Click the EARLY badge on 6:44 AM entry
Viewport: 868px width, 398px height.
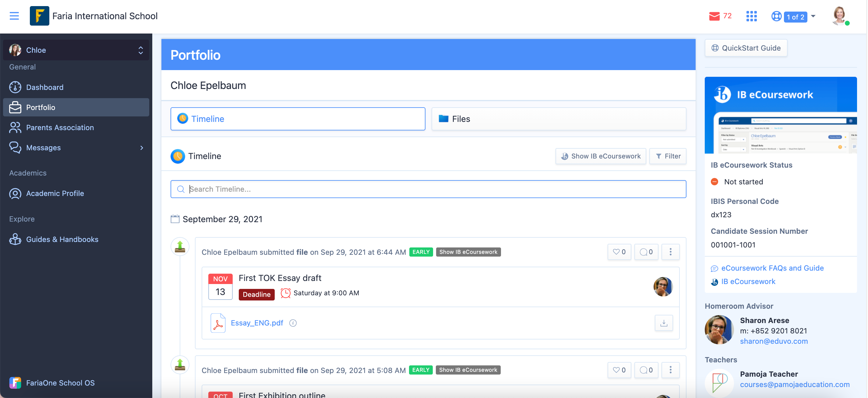(421, 252)
